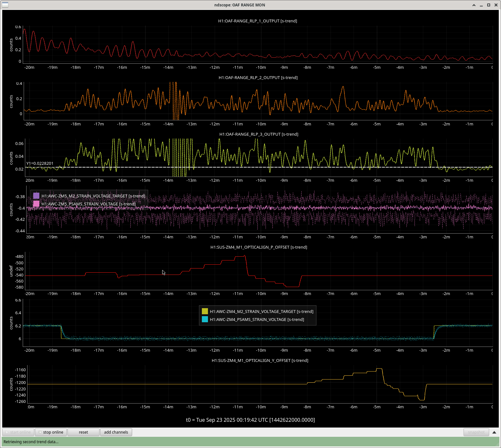Maximize the ndscope window
The width and height of the screenshot is (501, 448).
(x=489, y=5)
